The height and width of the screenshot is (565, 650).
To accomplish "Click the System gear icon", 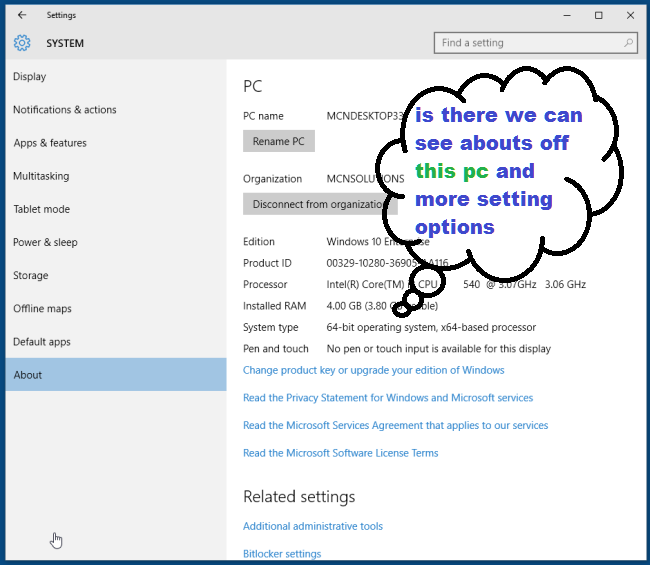I will [22, 43].
